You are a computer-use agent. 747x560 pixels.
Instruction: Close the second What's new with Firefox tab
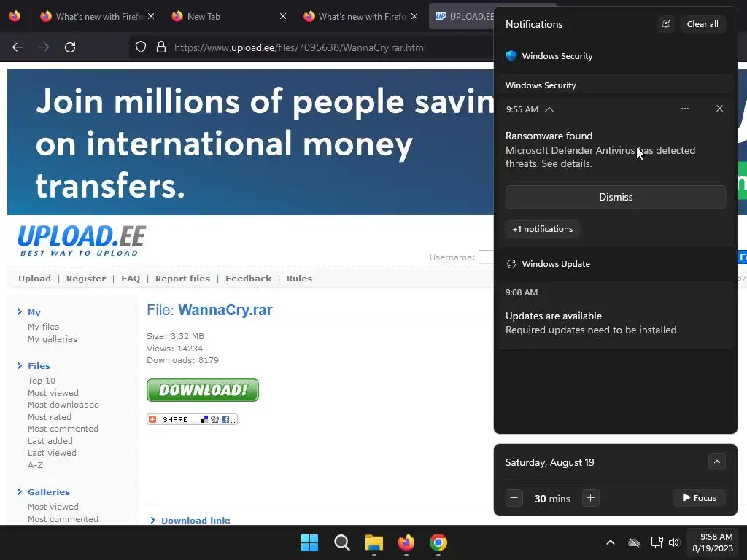coord(414,16)
